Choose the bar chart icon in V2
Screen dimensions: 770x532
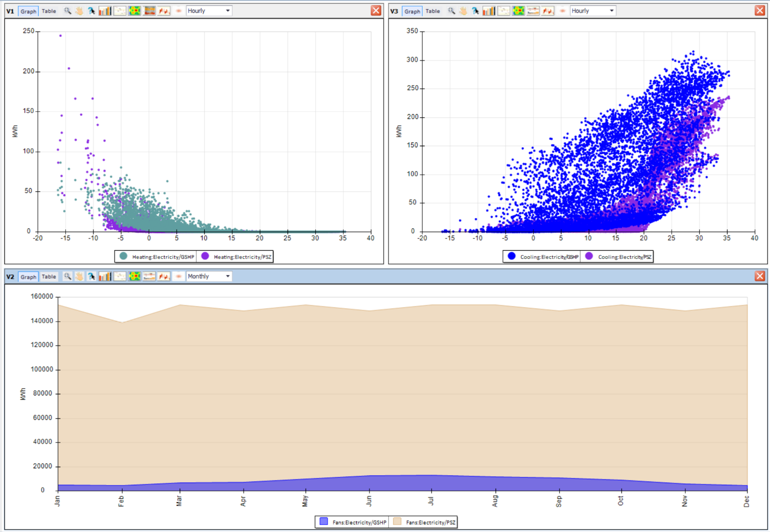click(105, 276)
